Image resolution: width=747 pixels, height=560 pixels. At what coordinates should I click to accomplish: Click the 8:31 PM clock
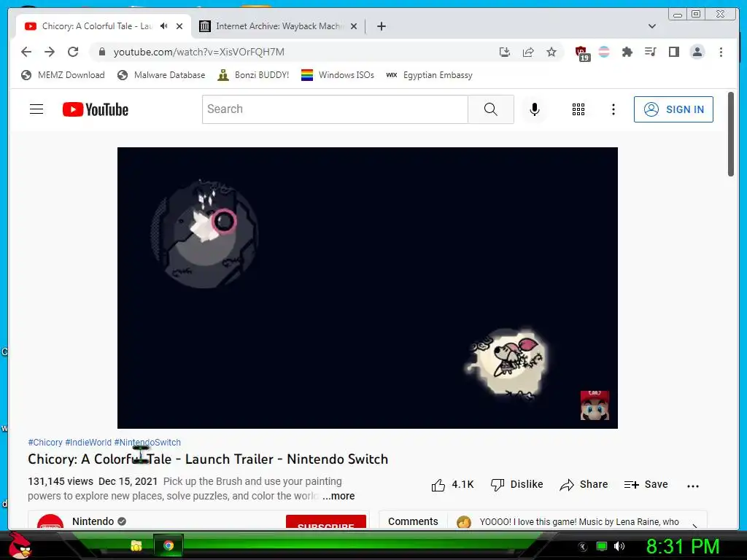(682, 546)
